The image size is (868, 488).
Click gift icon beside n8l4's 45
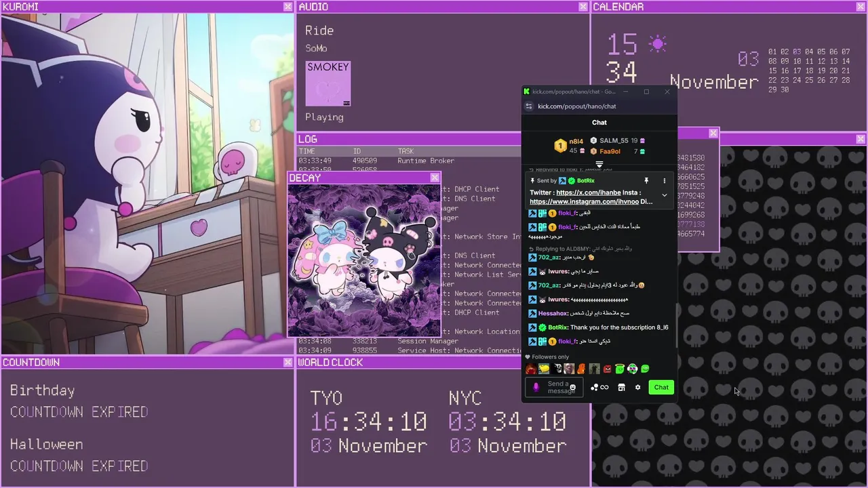582,150
